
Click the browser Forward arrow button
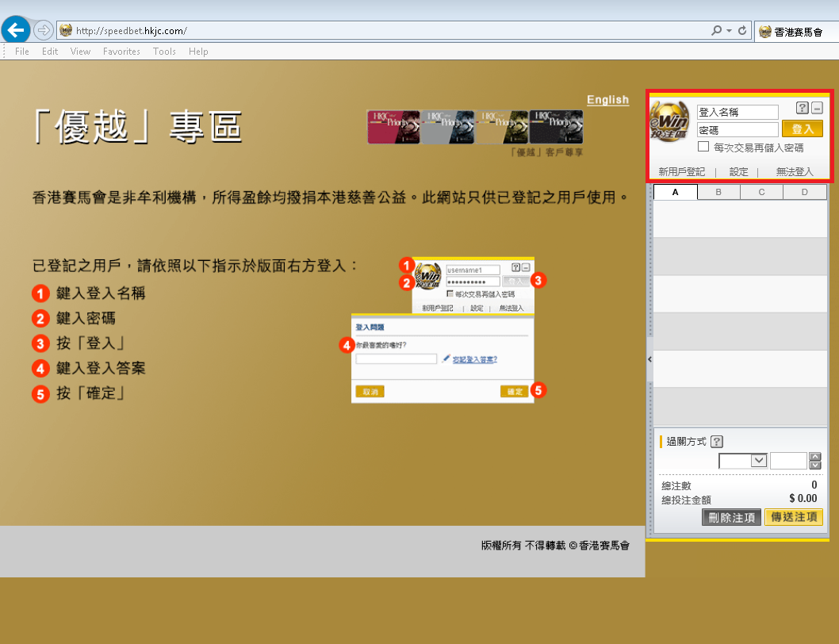(44, 31)
